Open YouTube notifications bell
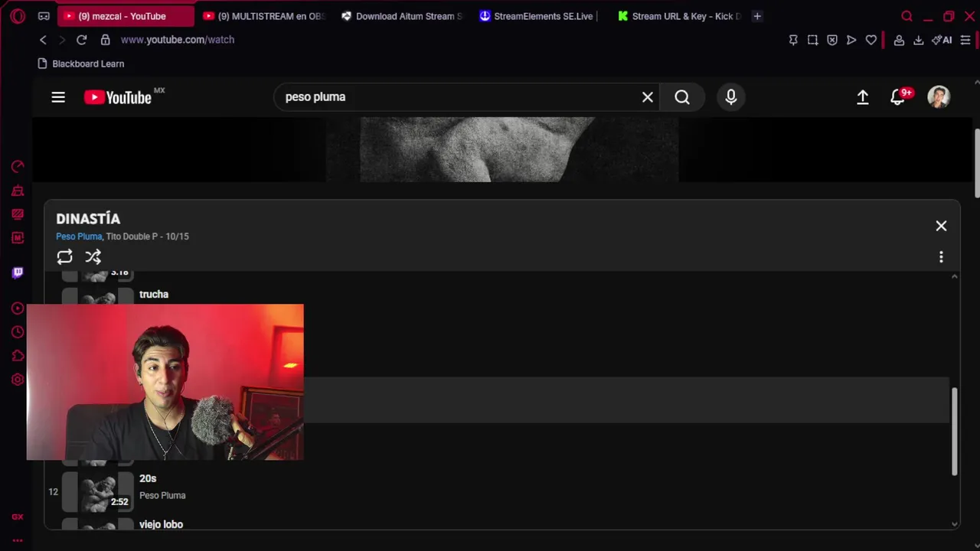Image resolution: width=980 pixels, height=551 pixels. 898,97
